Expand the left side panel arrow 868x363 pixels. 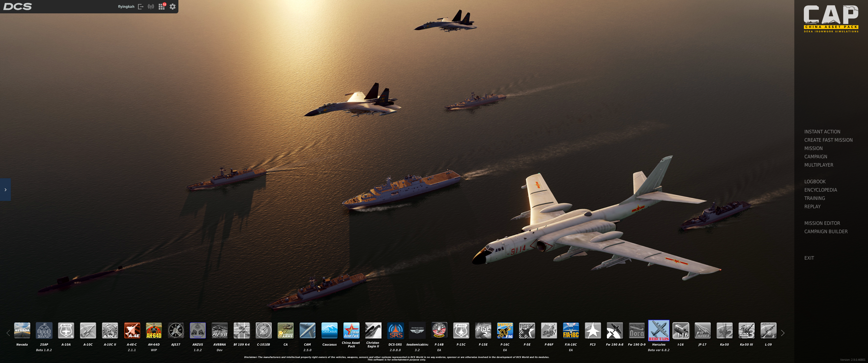[x=5, y=190]
